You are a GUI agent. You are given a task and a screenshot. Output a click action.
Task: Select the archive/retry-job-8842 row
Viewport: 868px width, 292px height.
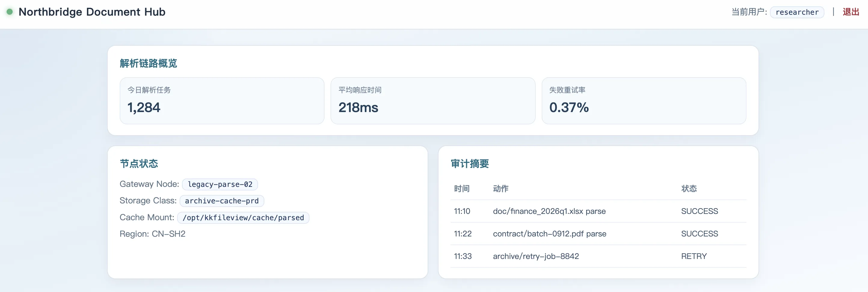536,256
